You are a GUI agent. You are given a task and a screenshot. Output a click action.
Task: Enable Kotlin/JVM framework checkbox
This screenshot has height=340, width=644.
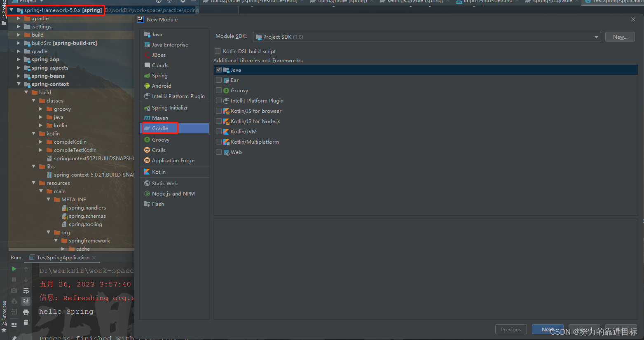coord(219,132)
